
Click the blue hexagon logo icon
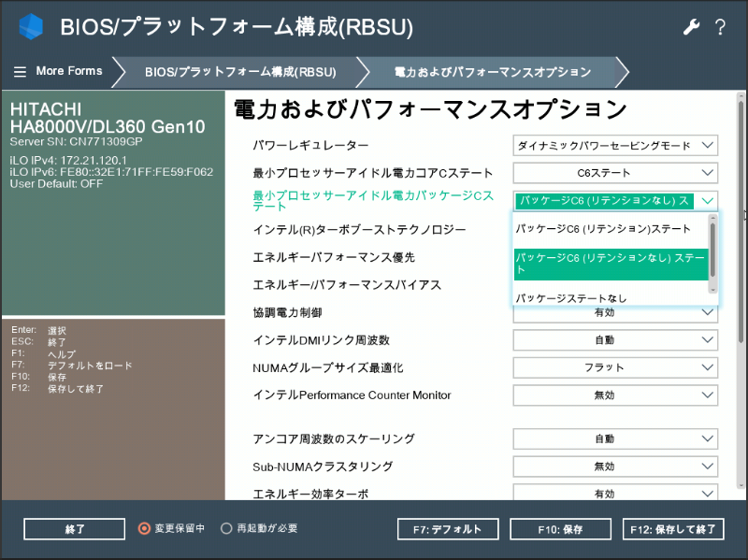coord(31,26)
